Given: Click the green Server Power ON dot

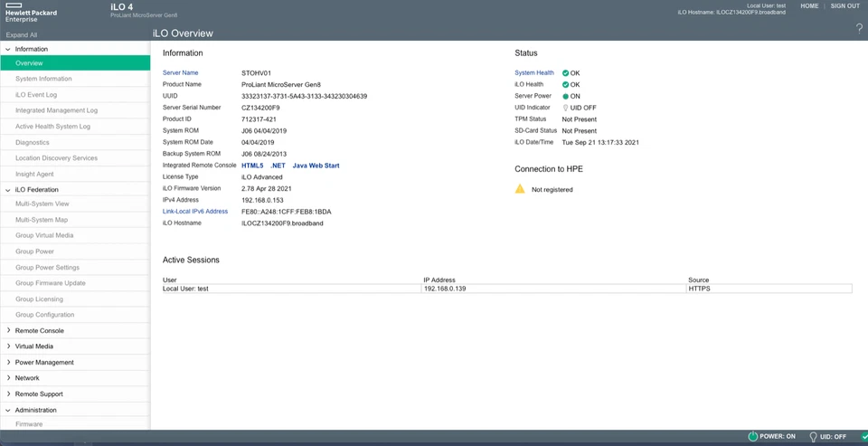Looking at the screenshot, I should [x=566, y=97].
